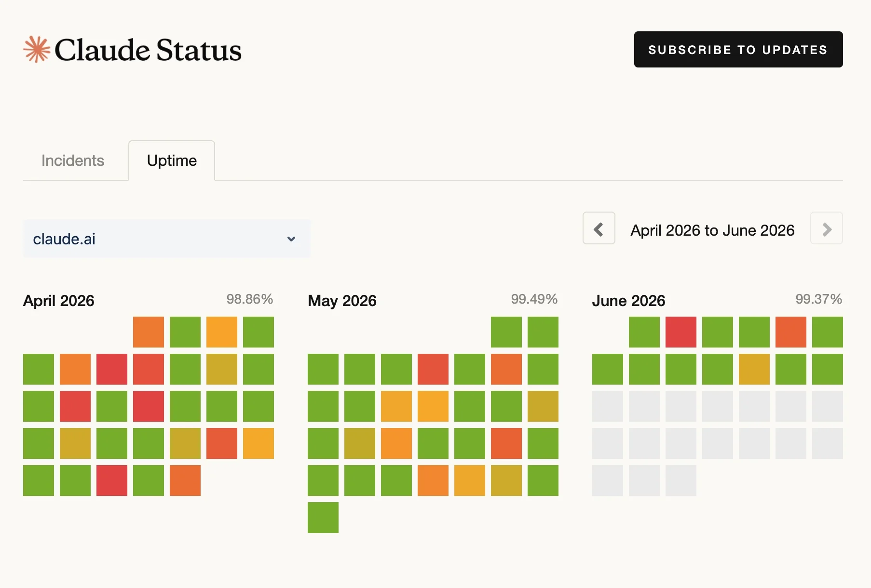Viewport: 871px width, 588px height.
Task: Select the red April 28 day square
Action: 112,481
